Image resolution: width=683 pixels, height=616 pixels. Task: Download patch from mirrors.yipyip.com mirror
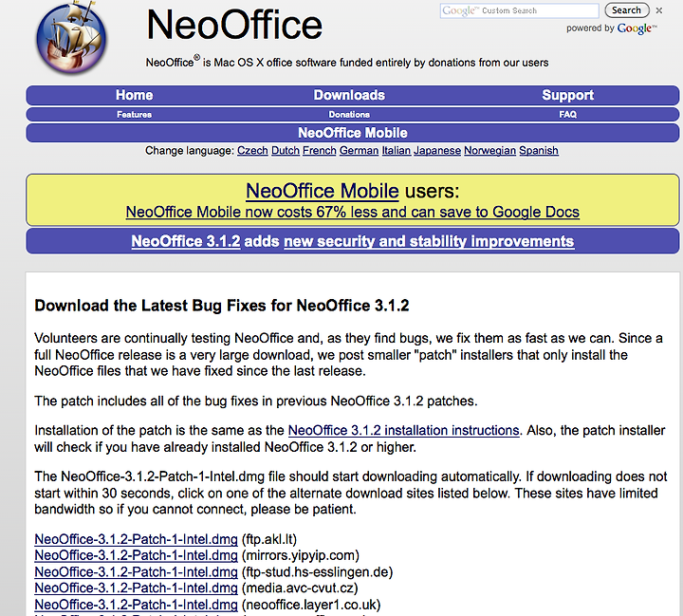136,555
